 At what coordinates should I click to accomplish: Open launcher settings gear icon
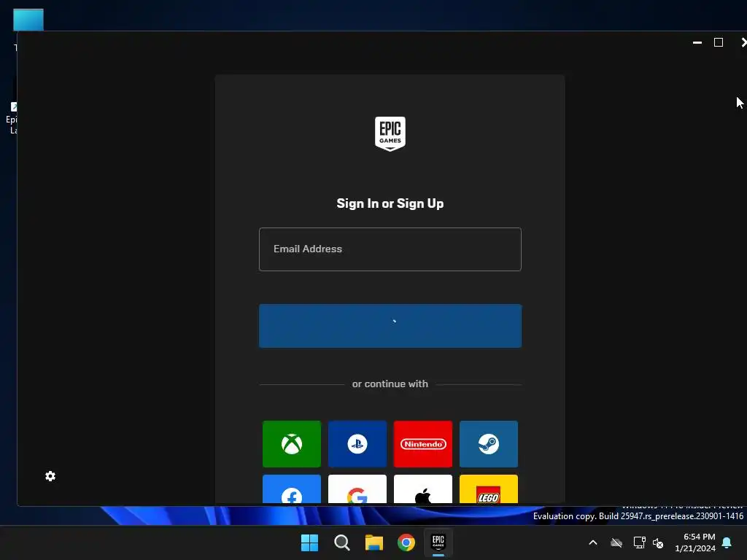[x=50, y=476]
